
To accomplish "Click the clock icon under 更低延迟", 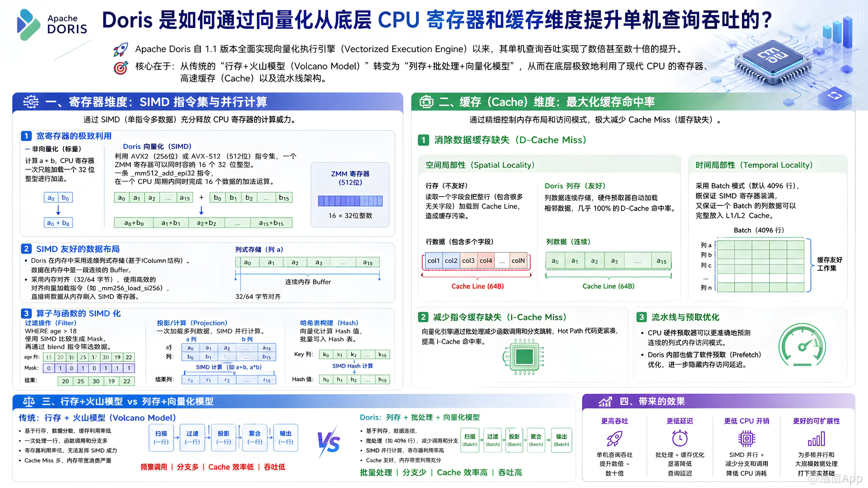I will 680,439.
